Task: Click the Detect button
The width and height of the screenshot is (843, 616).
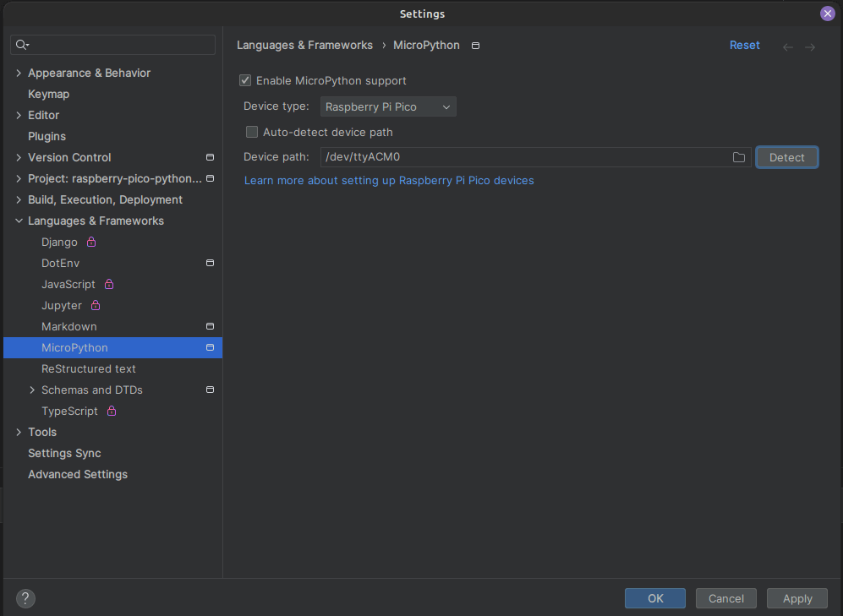Action: [786, 157]
